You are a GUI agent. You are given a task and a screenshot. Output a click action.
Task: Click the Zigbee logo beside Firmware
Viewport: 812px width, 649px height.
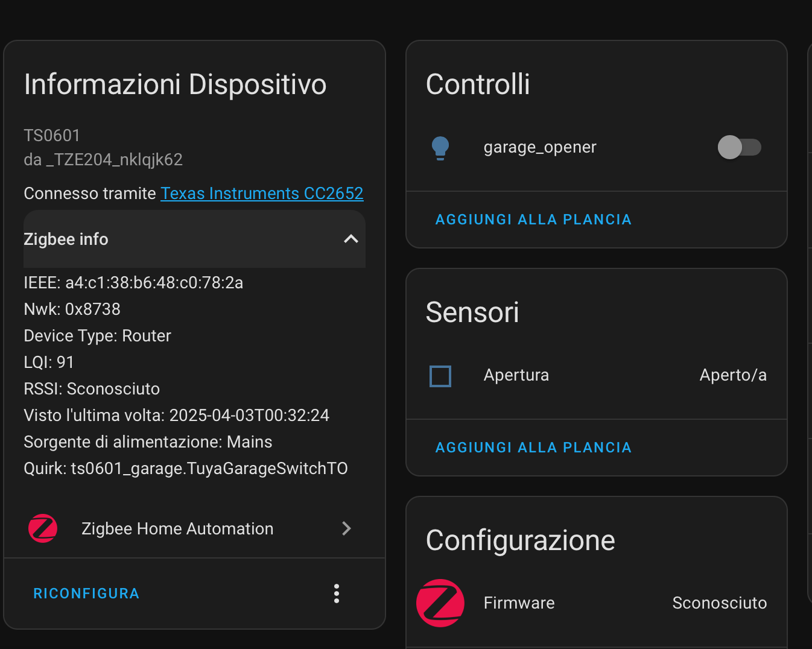click(x=440, y=603)
